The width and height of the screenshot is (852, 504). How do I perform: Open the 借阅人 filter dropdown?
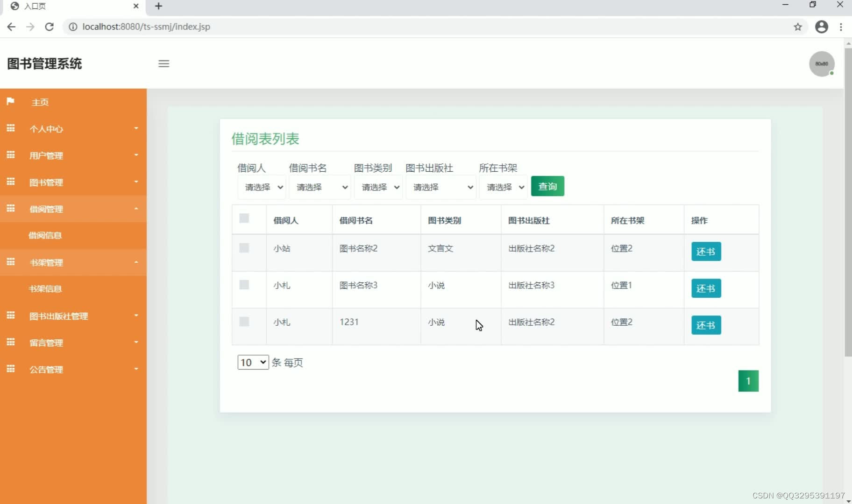(x=262, y=187)
